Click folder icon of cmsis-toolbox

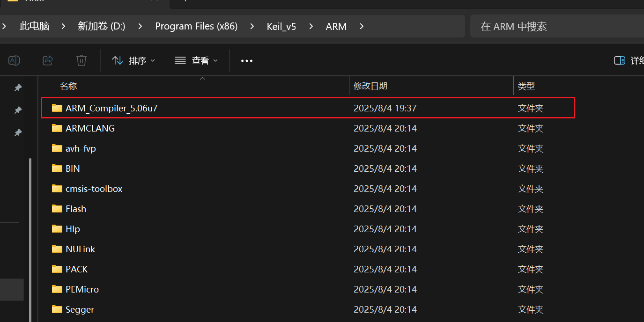[57, 189]
